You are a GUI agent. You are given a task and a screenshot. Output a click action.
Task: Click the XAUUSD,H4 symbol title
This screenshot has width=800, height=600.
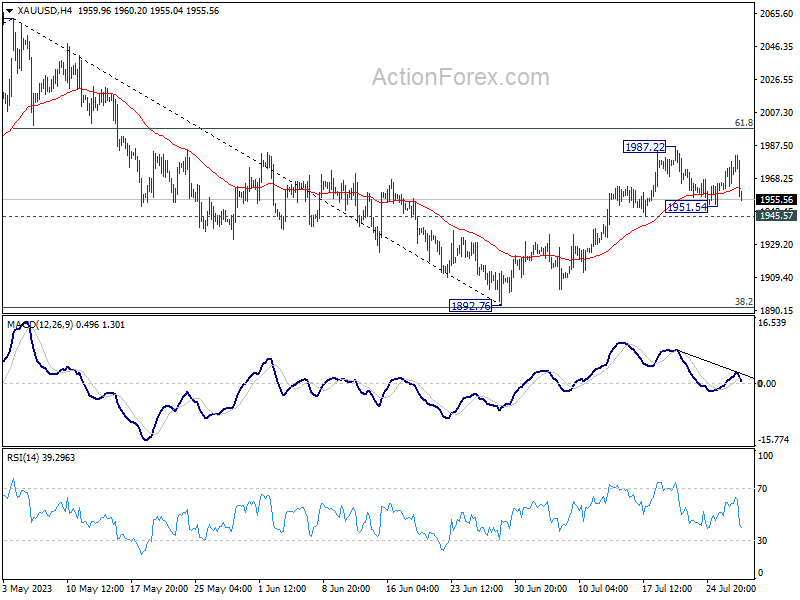(x=44, y=11)
